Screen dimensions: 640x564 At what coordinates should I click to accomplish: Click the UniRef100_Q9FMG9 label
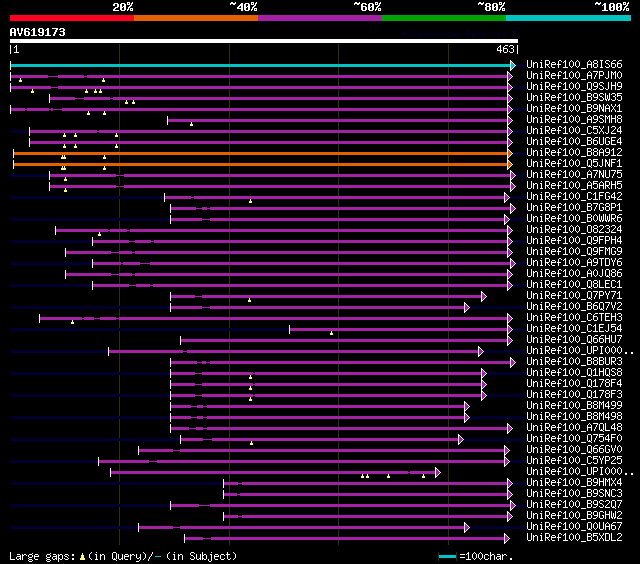(x=574, y=252)
